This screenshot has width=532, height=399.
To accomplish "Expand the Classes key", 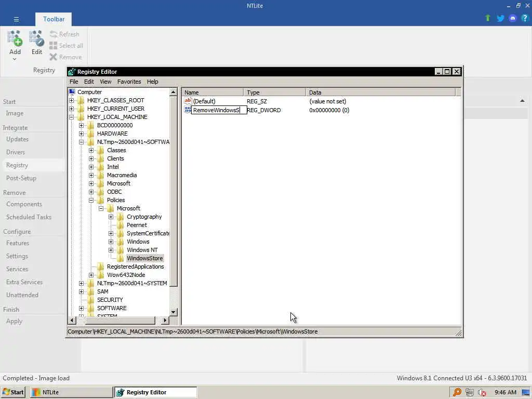I will [91, 150].
